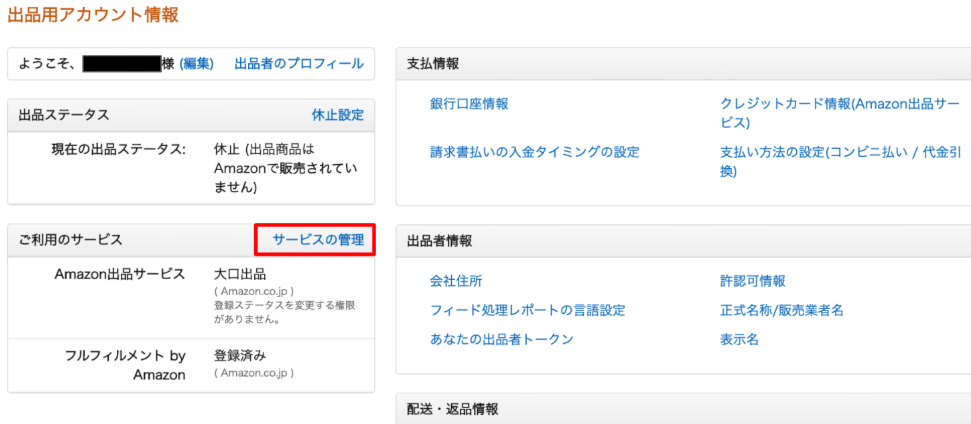Click the 支払情報 panel header

683,64
